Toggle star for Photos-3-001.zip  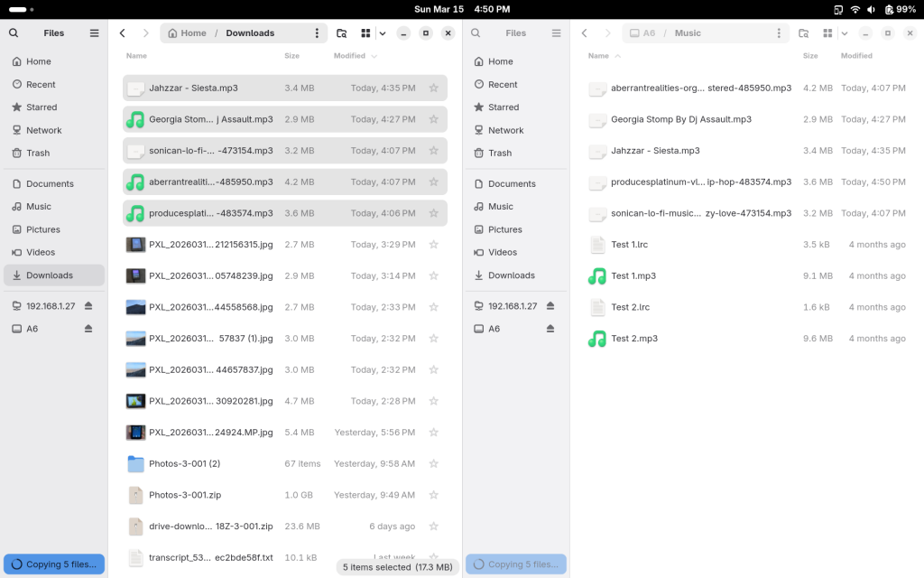click(x=433, y=495)
